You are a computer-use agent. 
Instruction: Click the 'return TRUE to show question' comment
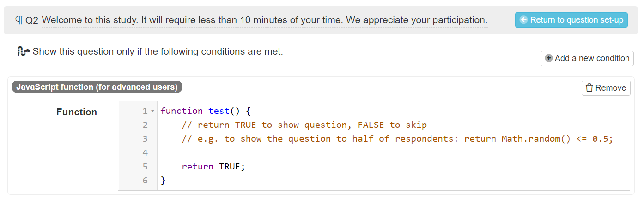pyautogui.click(x=304, y=125)
